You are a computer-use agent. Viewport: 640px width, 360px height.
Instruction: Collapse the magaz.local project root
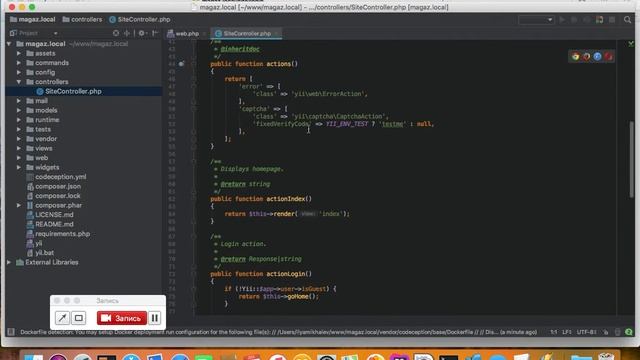coord(9,44)
